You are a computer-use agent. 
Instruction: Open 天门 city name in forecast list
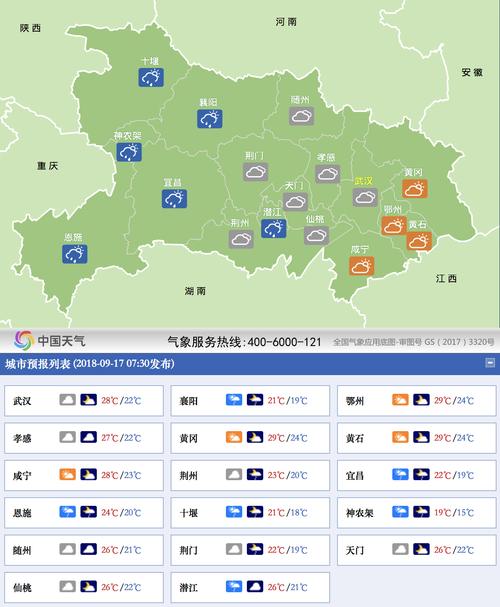pyautogui.click(x=355, y=550)
